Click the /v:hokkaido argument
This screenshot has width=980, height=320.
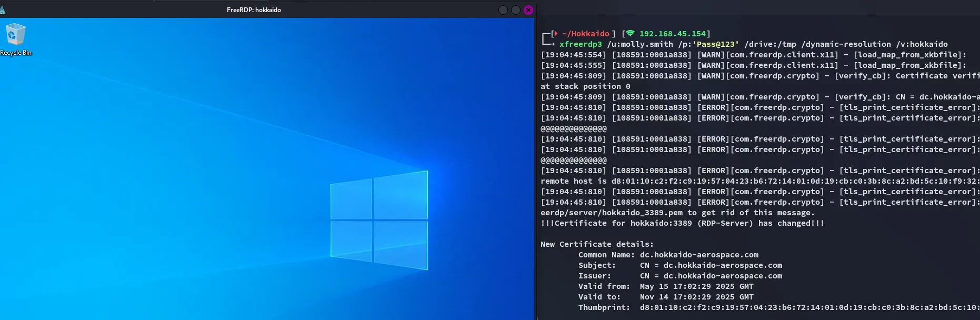[922, 44]
